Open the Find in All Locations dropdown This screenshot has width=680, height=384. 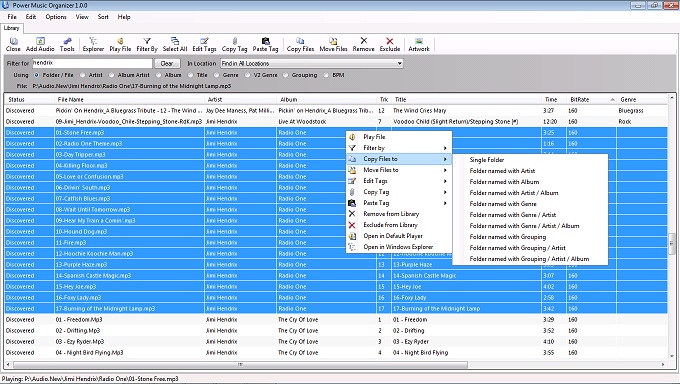pos(312,63)
